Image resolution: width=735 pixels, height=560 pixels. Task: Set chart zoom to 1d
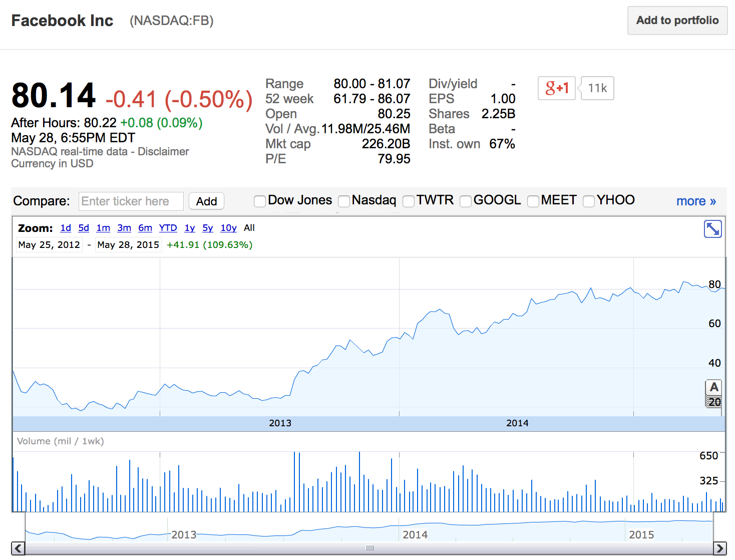click(x=66, y=228)
